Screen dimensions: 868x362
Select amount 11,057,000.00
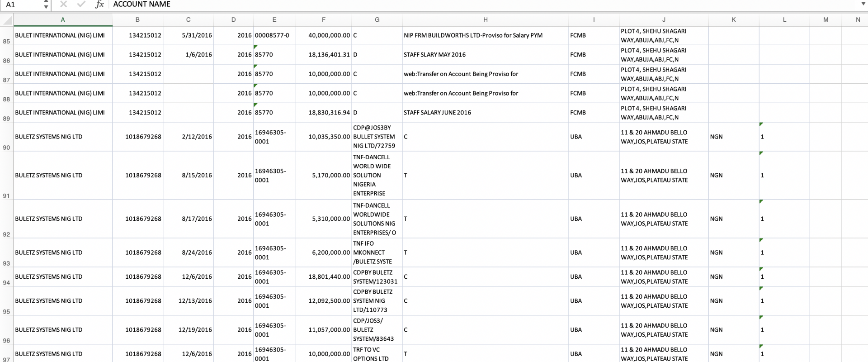click(323, 330)
